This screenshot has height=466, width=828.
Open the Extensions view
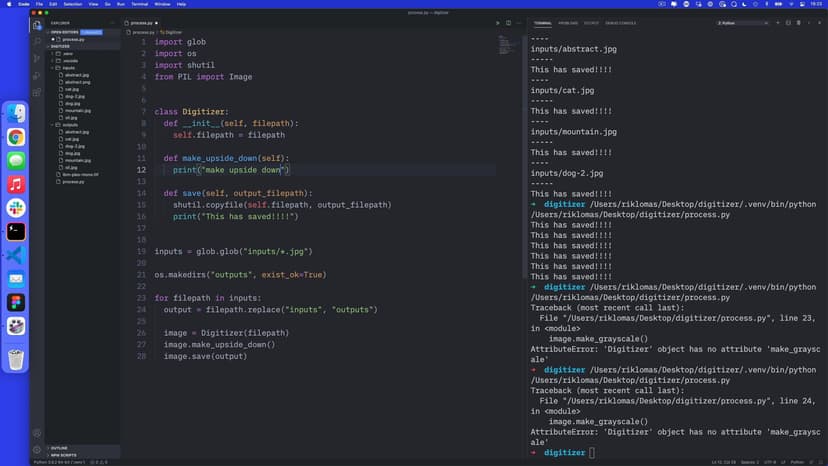pyautogui.click(x=37, y=92)
